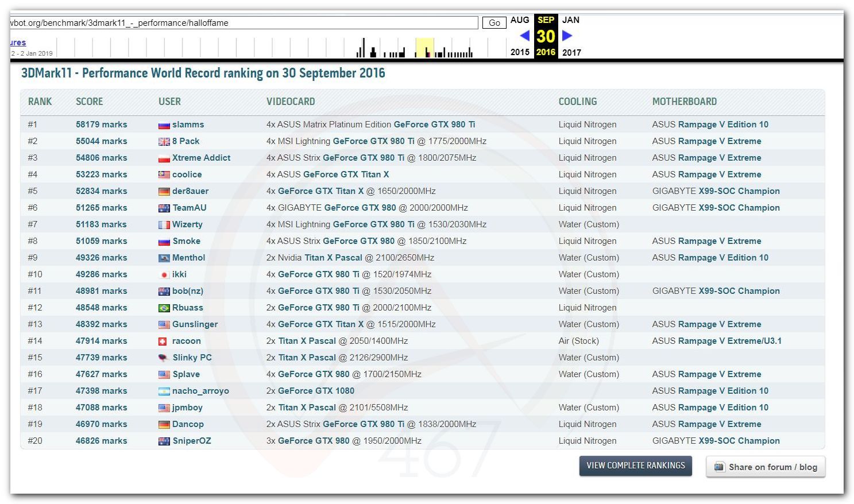
Task: Click the Wayback URL input field
Action: pos(244,23)
